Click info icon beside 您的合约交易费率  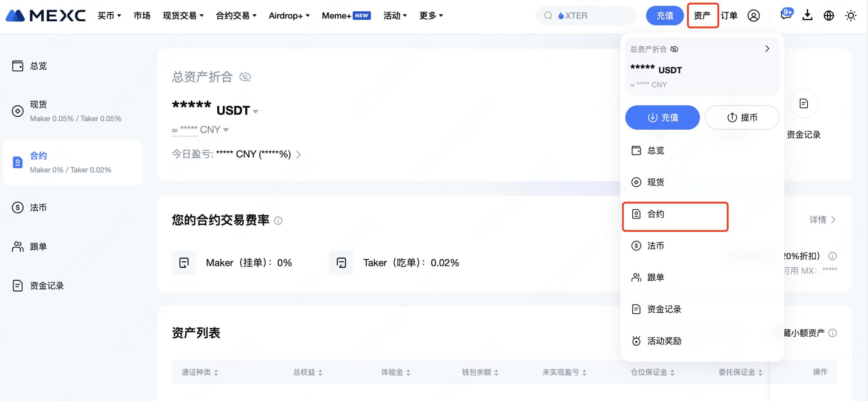click(x=278, y=221)
